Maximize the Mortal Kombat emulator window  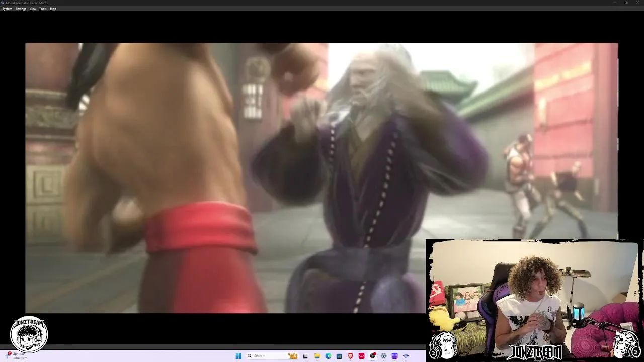click(626, 3)
